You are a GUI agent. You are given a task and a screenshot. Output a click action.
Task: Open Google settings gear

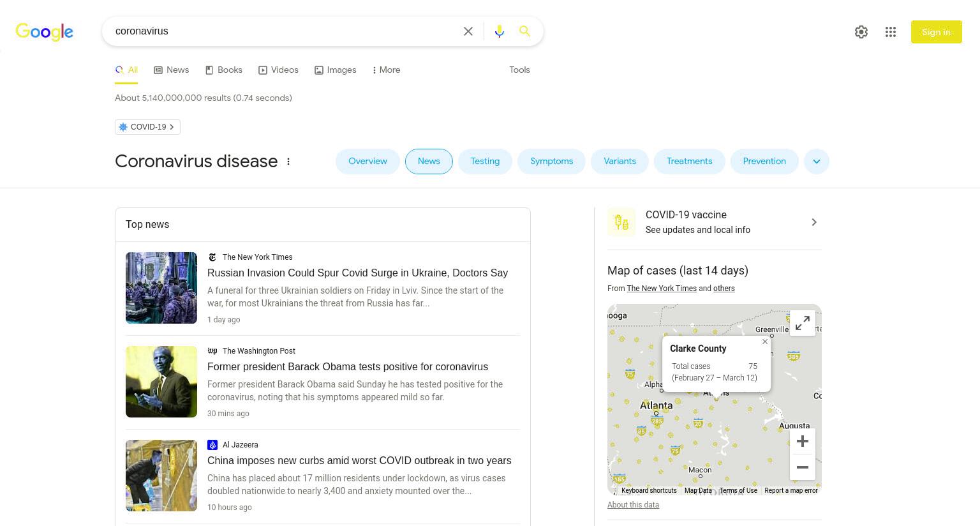[x=861, y=32]
